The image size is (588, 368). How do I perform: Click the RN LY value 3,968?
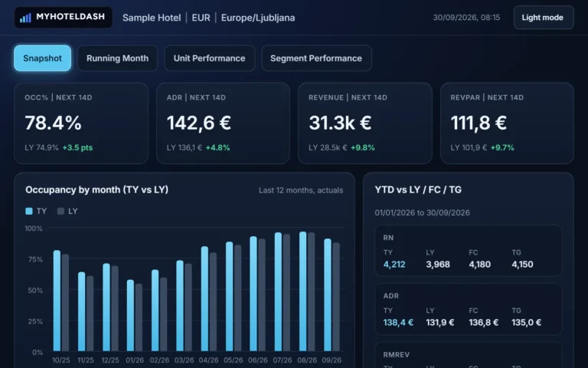pyautogui.click(x=438, y=264)
